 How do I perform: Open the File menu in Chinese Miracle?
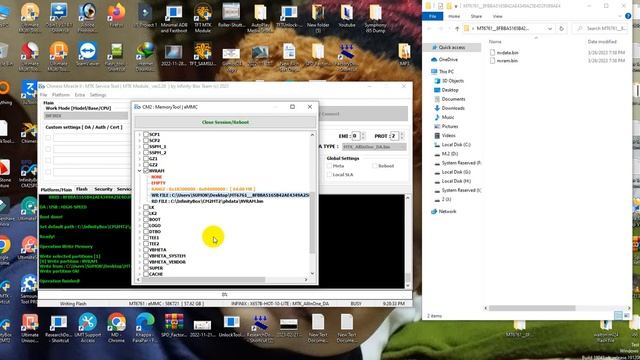tap(43, 95)
